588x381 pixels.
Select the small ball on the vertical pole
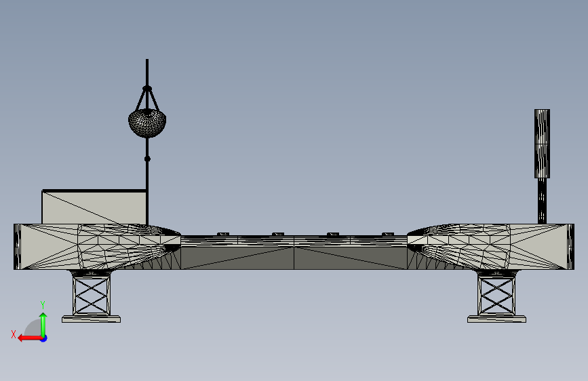click(147, 159)
